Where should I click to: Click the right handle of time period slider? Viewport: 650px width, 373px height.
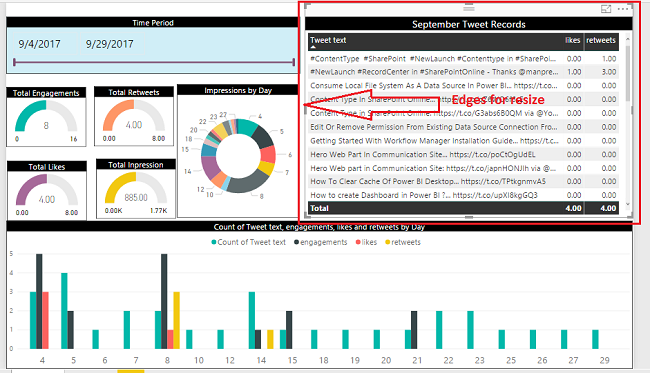coord(293,62)
